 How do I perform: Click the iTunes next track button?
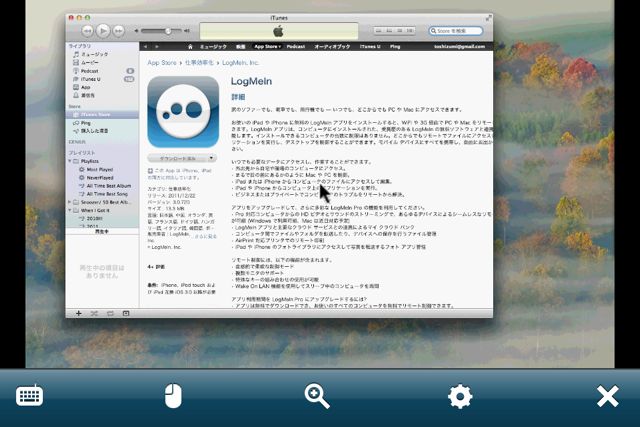coord(119,31)
